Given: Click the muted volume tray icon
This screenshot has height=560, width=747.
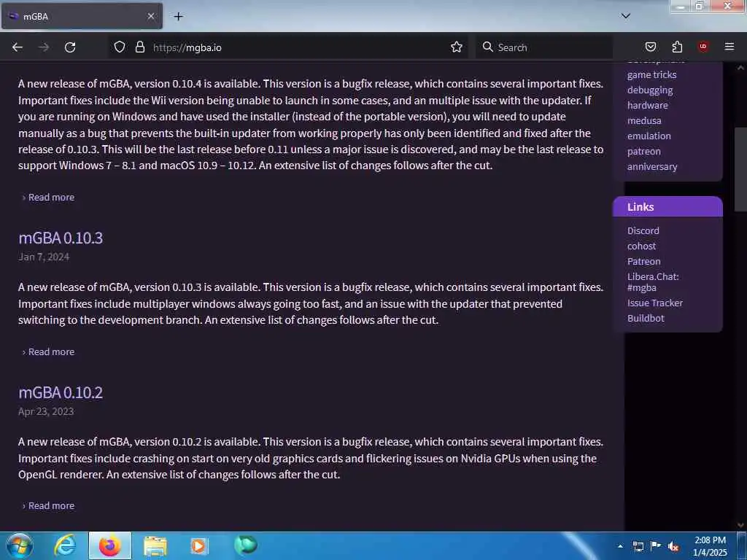Looking at the screenshot, I should point(673,546).
